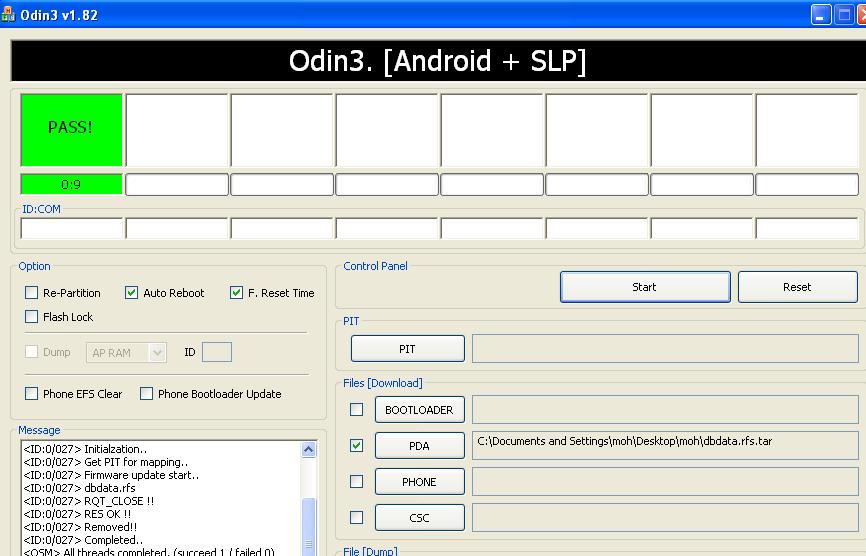Click the 'Get PIT for mapping..' log line
Screen dimensions: 866x556
pos(105,462)
